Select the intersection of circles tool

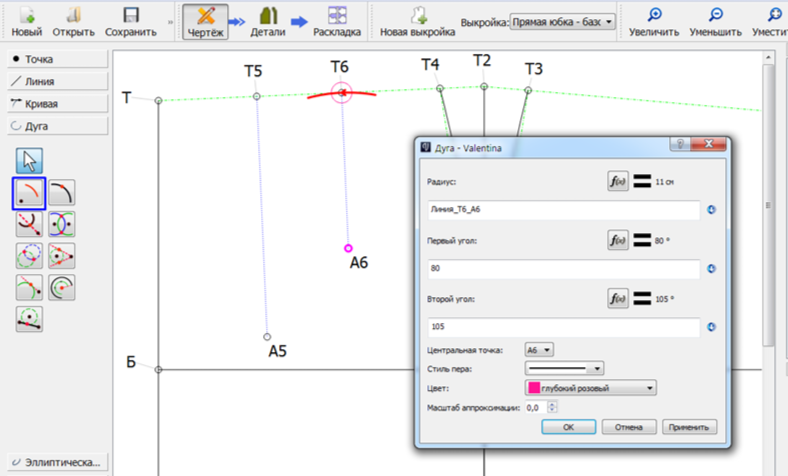29,256
